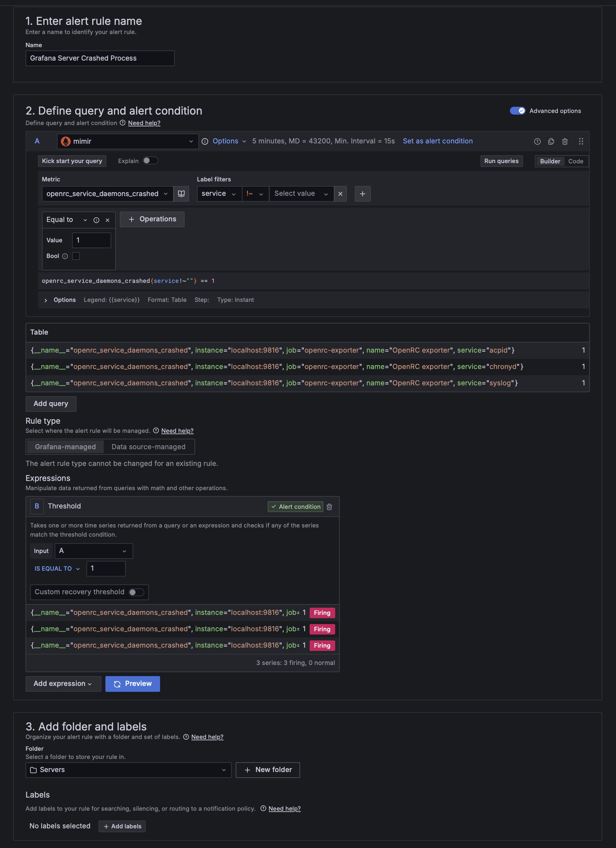The image size is (616, 848).
Task: Click the alert rule Name input field
Action: coord(100,58)
